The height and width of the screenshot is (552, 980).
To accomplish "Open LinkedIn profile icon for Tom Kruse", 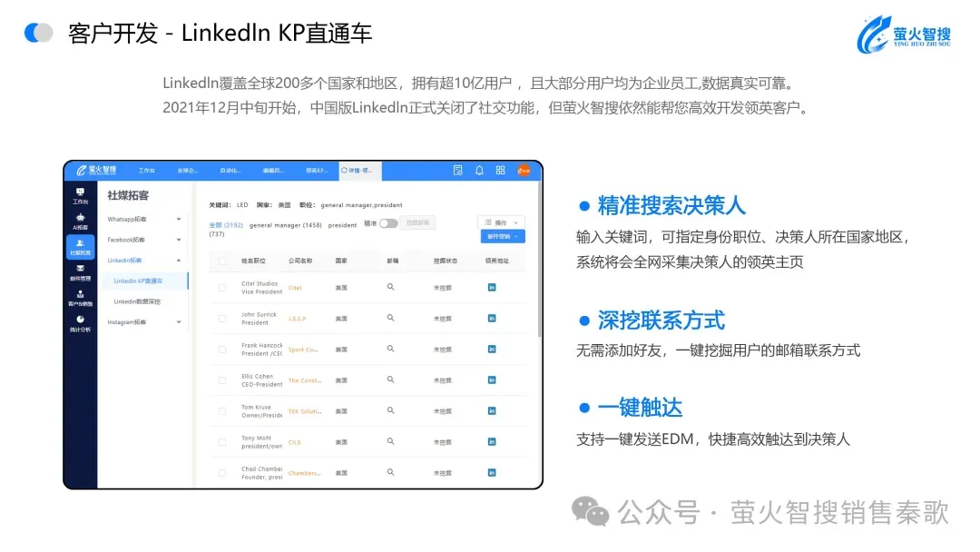I will click(492, 410).
